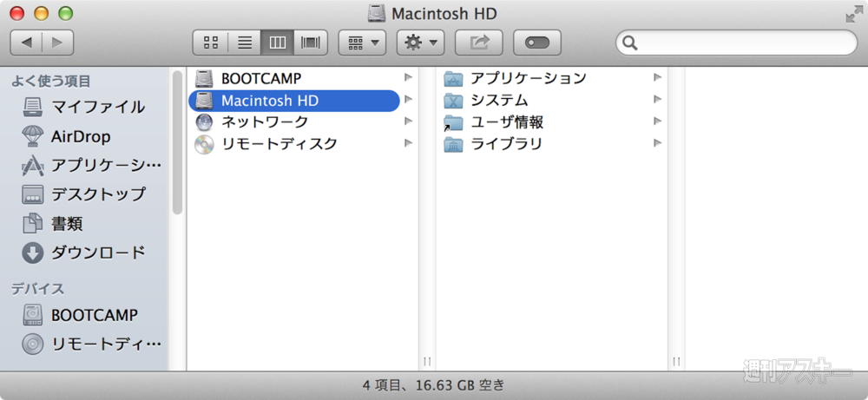
Task: Click the edit tags toolbar button
Action: coord(537,43)
